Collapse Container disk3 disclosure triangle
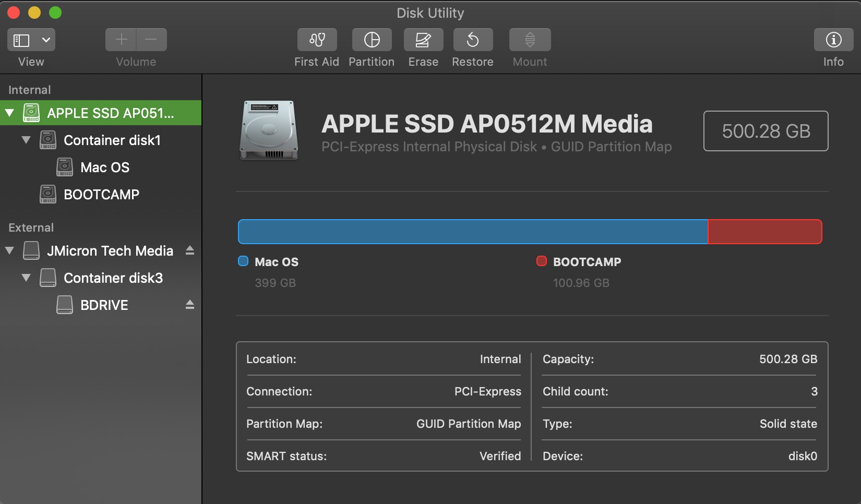 (26, 278)
